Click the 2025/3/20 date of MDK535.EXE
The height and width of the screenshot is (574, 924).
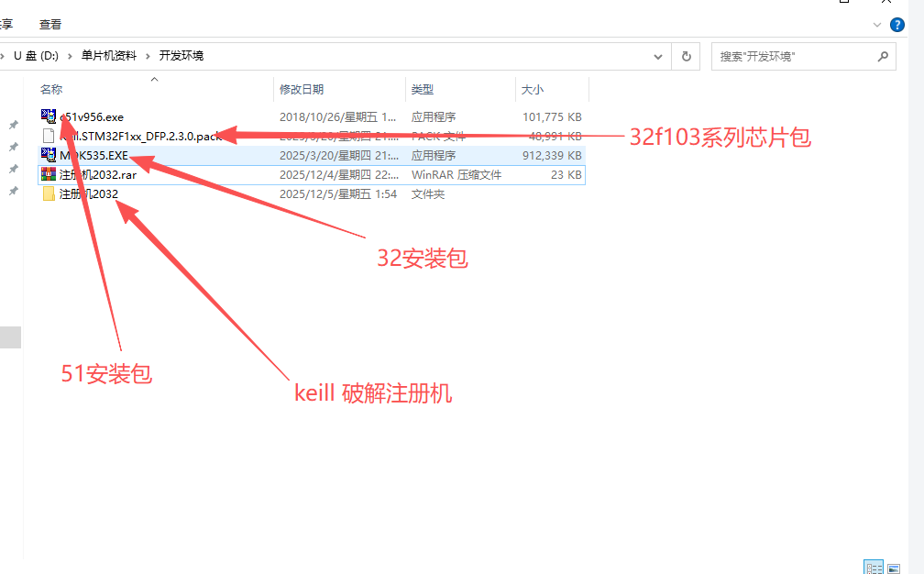point(339,156)
